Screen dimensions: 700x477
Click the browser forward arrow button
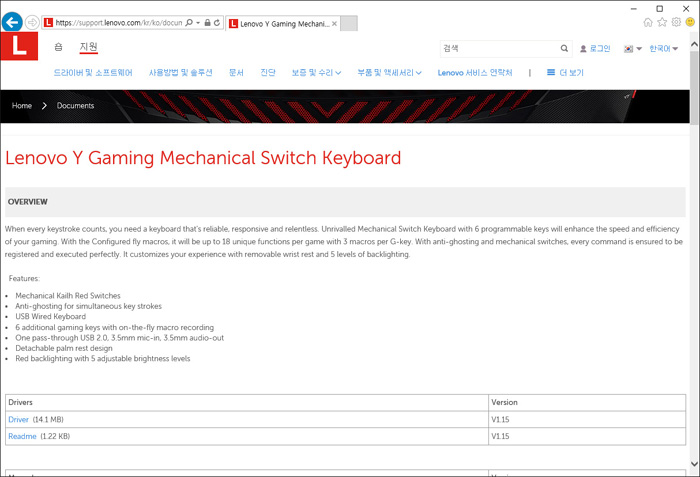click(32, 22)
